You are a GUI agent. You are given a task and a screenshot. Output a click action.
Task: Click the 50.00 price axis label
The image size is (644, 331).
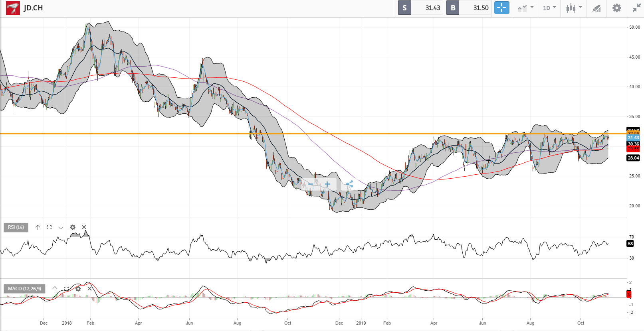(x=634, y=28)
